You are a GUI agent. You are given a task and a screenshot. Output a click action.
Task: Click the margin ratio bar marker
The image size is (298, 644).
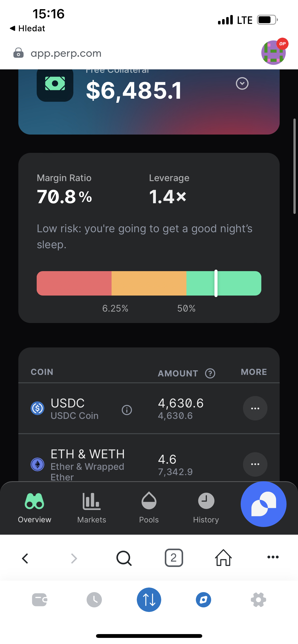(216, 283)
